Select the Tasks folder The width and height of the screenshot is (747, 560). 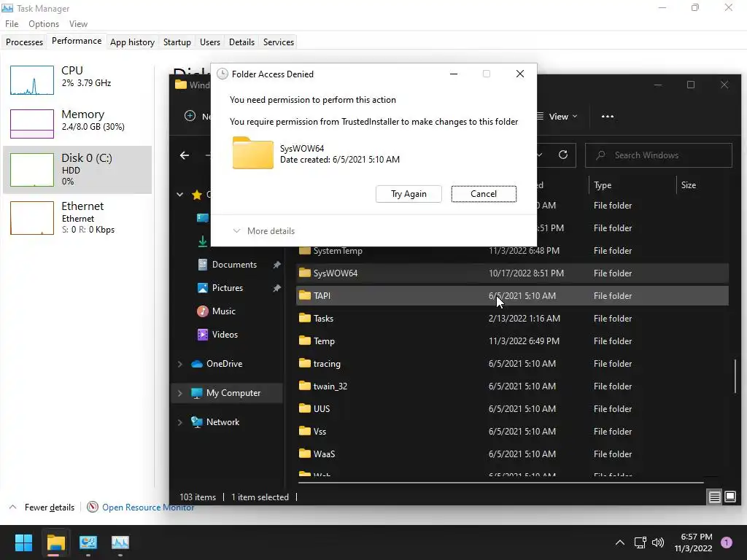(x=513, y=319)
